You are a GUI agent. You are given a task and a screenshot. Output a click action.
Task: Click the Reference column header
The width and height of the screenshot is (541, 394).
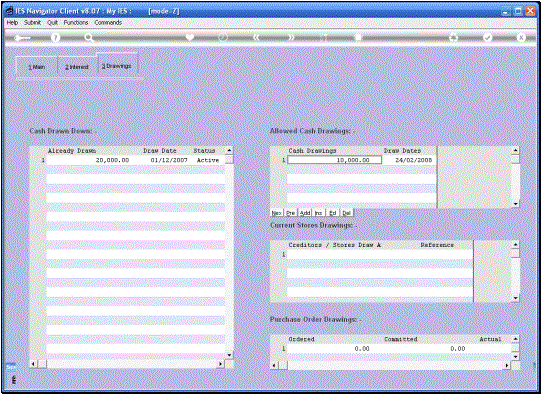437,245
